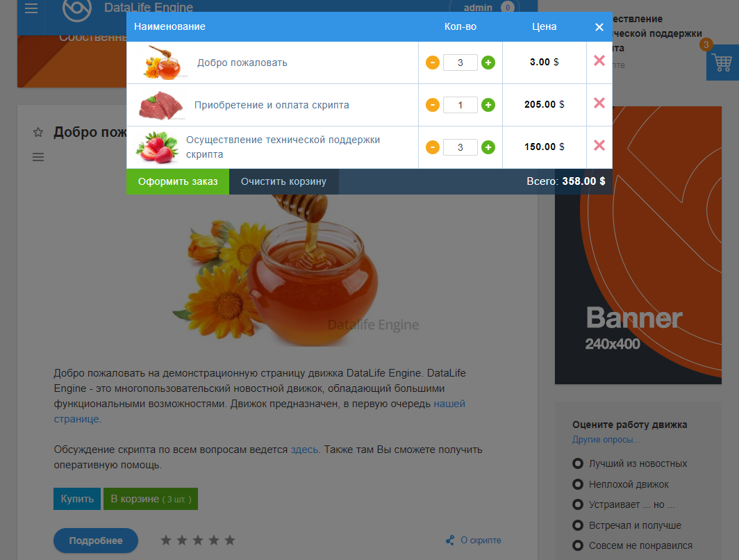
Task: Open the admin user dropdown in header
Action: pyautogui.click(x=485, y=8)
